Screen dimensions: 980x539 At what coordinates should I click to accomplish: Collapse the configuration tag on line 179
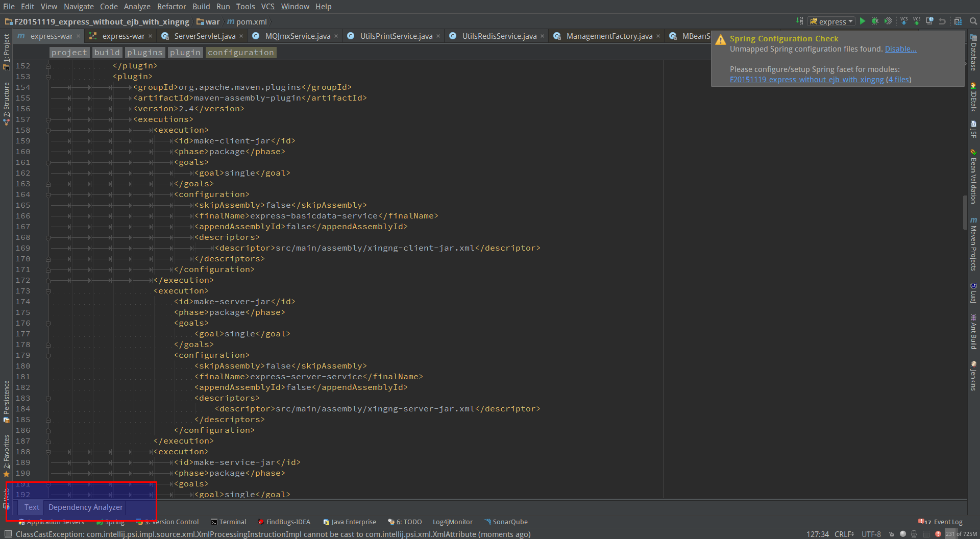click(x=48, y=355)
